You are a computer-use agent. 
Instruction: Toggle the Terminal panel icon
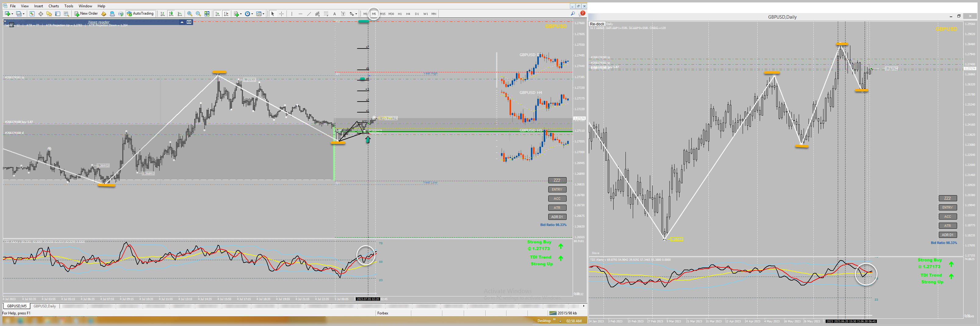pyautogui.click(x=57, y=14)
